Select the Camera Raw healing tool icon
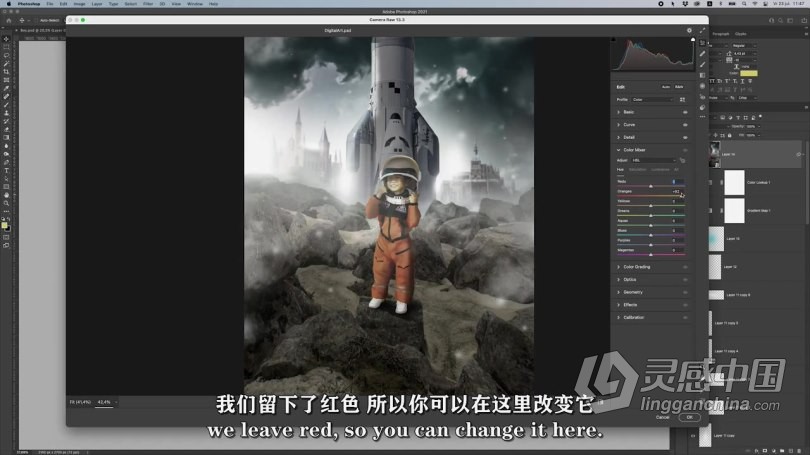Viewport: 810px width, 455px height. [703, 54]
